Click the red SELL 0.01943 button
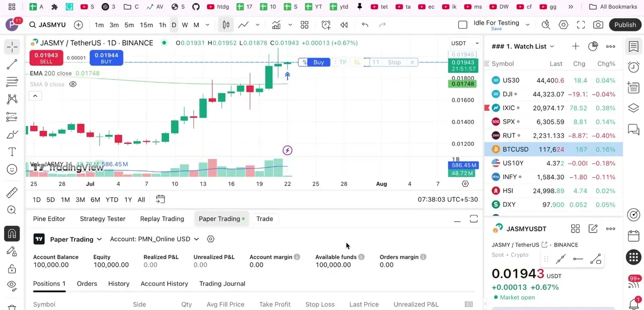644x310 pixels. pyautogui.click(x=46, y=58)
